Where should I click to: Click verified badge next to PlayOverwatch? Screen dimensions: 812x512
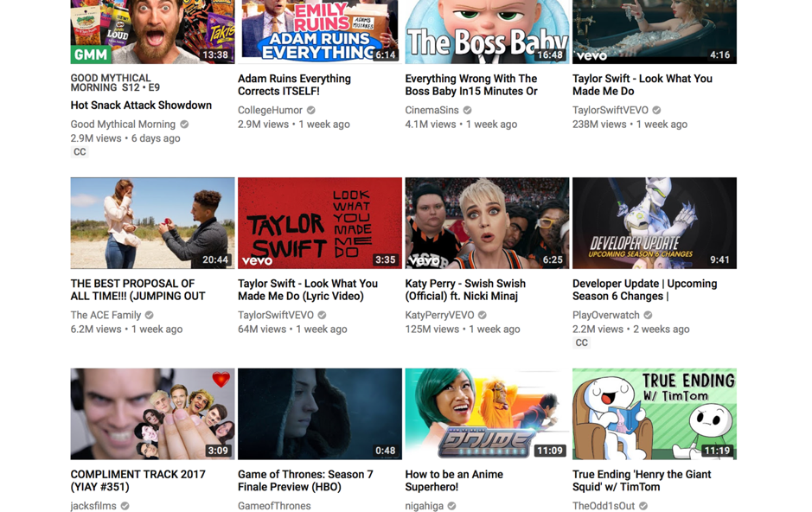pos(648,316)
